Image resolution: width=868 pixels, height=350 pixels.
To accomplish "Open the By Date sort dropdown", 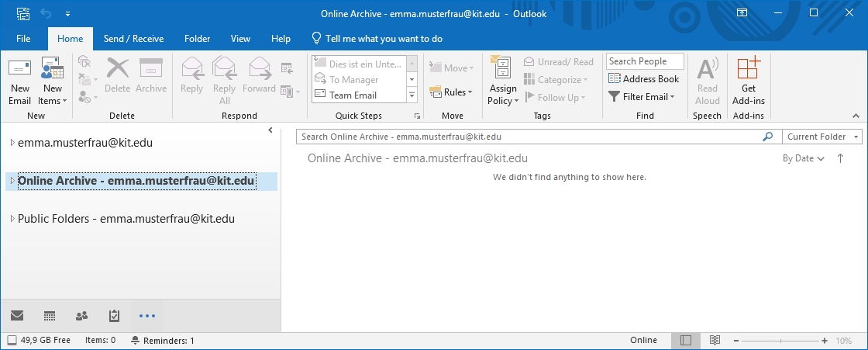I will 803,158.
